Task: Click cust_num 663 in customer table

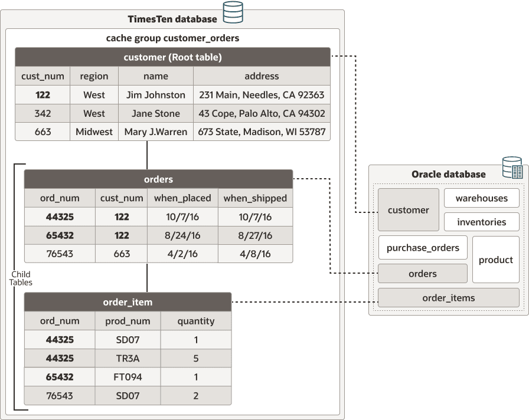Action: click(x=43, y=132)
